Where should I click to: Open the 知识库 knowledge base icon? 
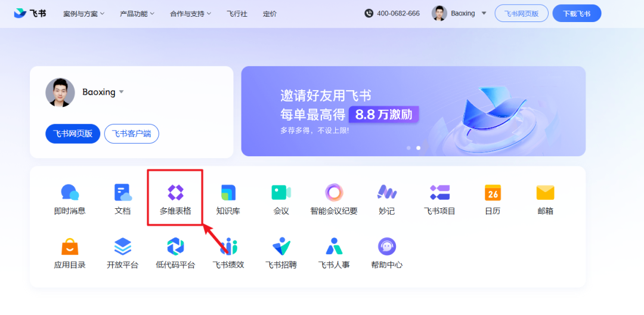click(228, 192)
